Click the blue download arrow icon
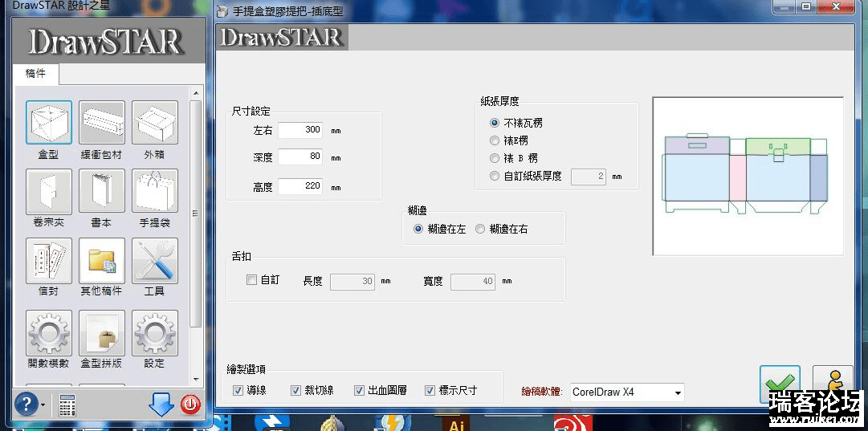This screenshot has width=868, height=431. (x=161, y=405)
